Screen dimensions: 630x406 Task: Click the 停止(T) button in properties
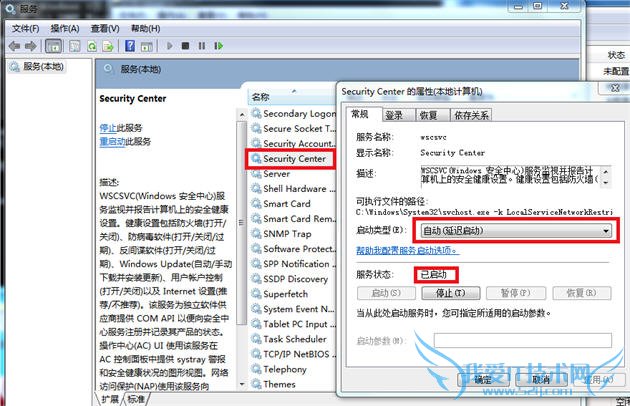(x=451, y=293)
